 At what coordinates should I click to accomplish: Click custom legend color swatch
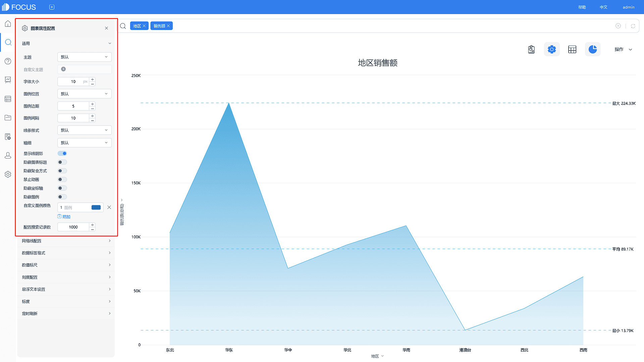click(96, 207)
